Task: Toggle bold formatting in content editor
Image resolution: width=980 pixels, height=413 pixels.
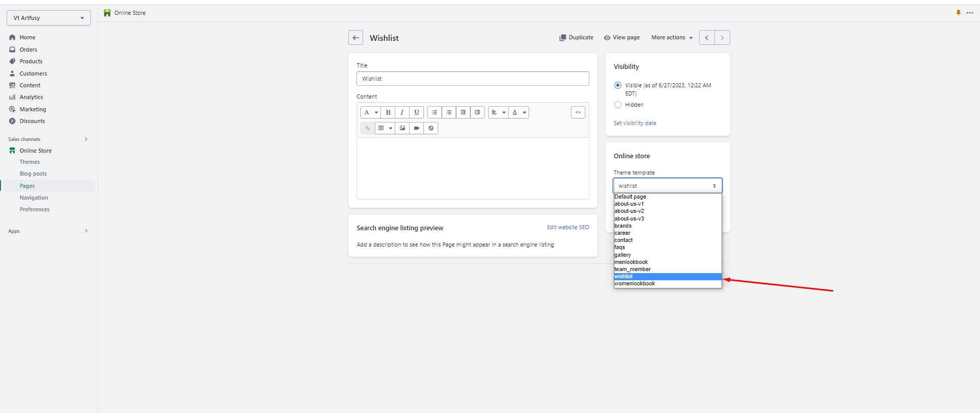Action: pyautogui.click(x=388, y=112)
